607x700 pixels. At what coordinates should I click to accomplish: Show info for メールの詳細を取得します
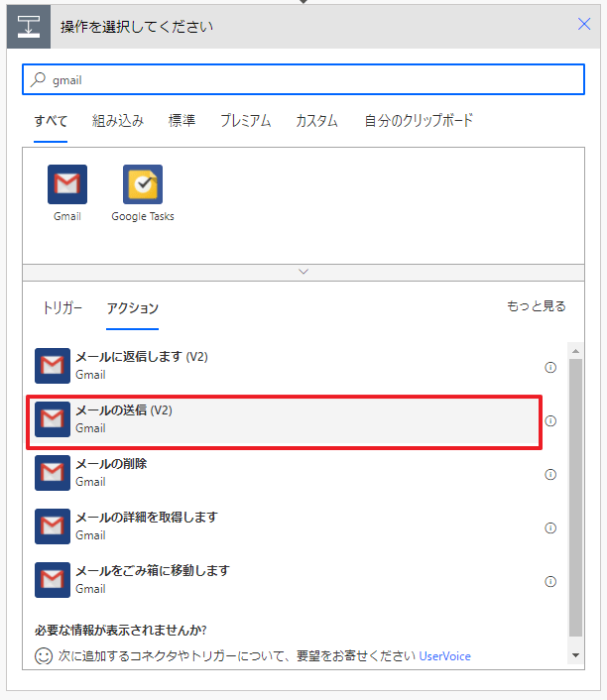point(550,528)
